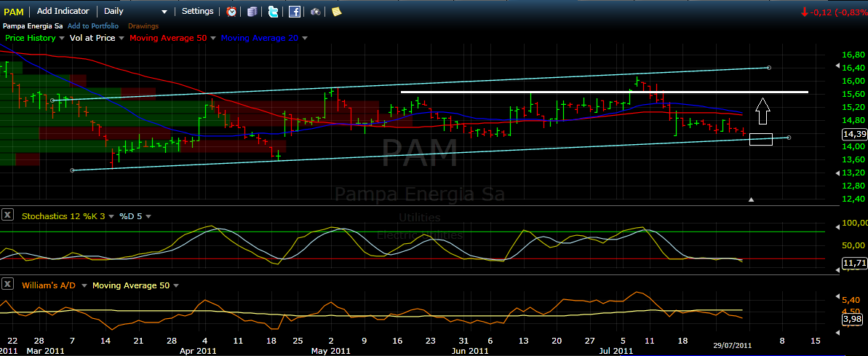Click the Add to Portfolio link
The image size is (868, 356).
coord(93,26)
